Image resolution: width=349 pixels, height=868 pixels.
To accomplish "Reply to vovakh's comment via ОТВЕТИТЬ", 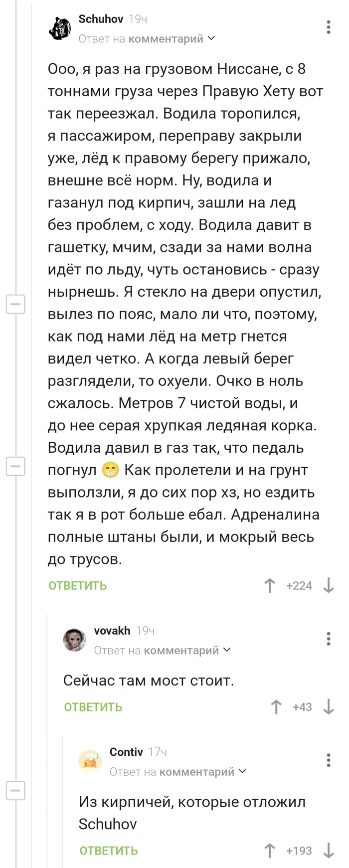I will click(x=93, y=707).
